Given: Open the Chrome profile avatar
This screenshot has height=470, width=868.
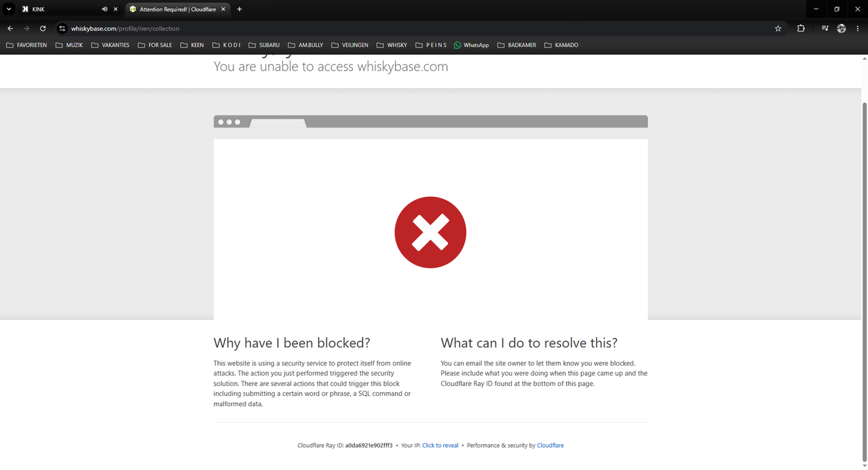Looking at the screenshot, I should pos(842,28).
